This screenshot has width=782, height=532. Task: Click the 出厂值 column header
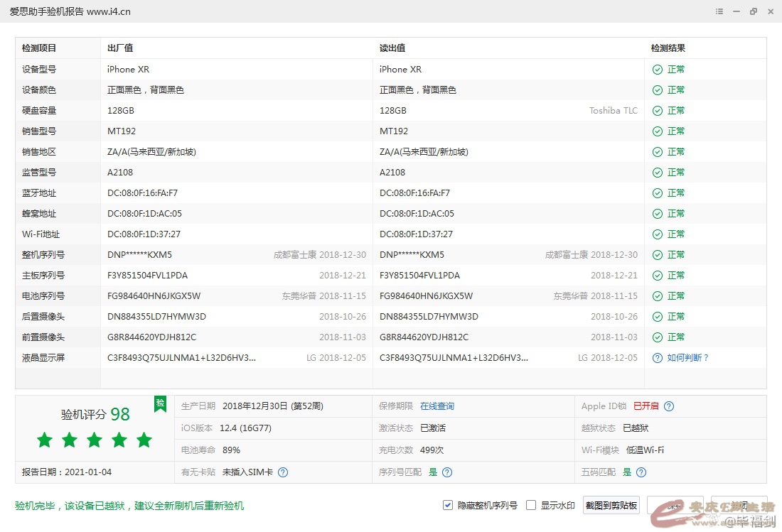coord(120,48)
